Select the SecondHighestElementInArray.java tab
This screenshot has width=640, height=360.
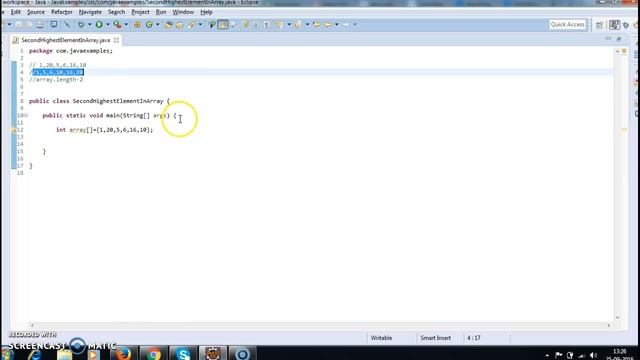(66, 40)
